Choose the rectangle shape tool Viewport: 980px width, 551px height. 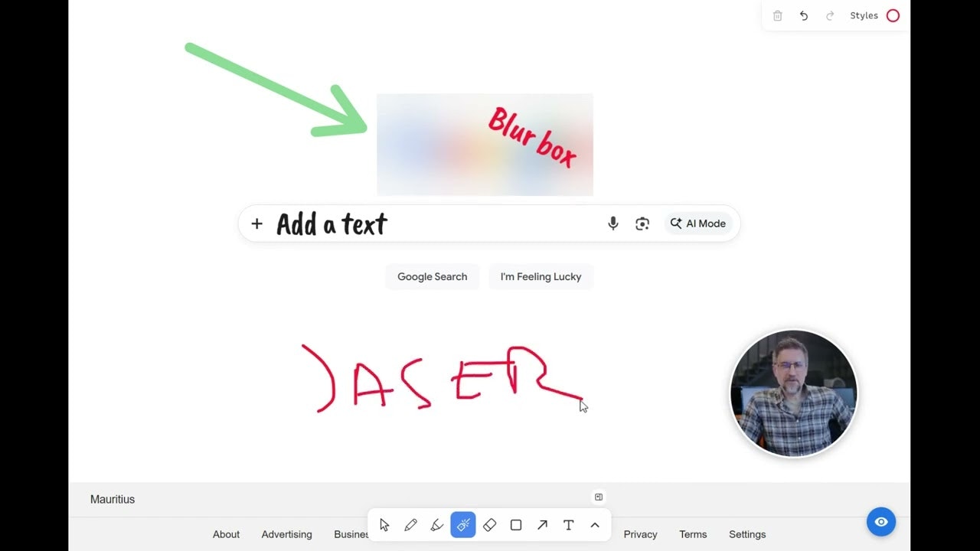[516, 525]
